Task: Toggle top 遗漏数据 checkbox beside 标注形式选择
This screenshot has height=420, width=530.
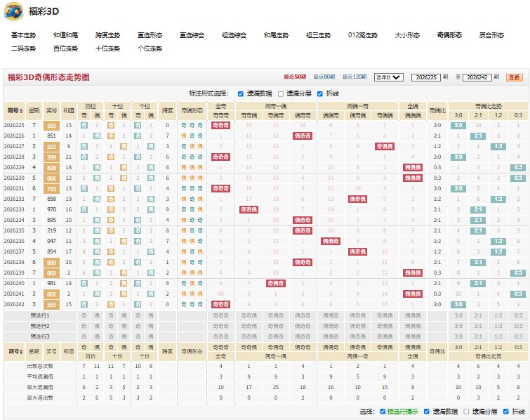Action: click(240, 93)
